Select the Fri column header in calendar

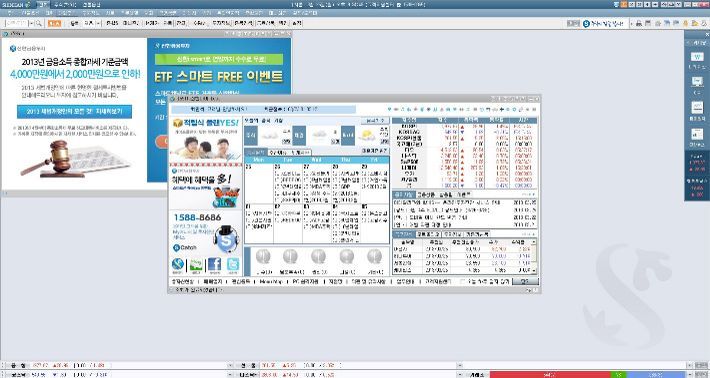374,160
